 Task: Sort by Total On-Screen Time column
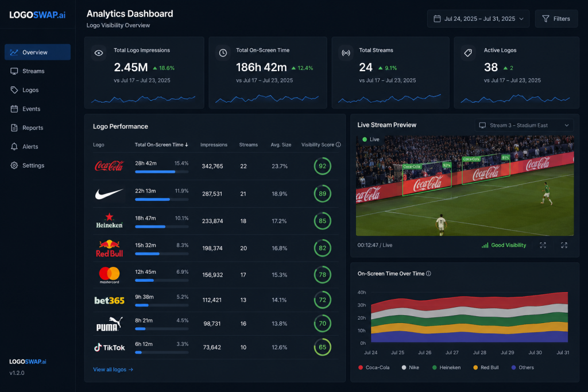(161, 145)
